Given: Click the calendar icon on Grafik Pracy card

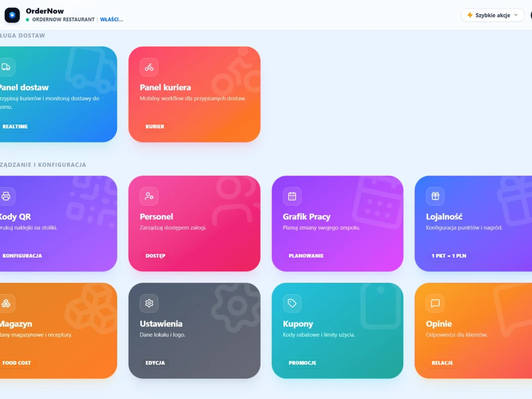Looking at the screenshot, I should coord(292,196).
